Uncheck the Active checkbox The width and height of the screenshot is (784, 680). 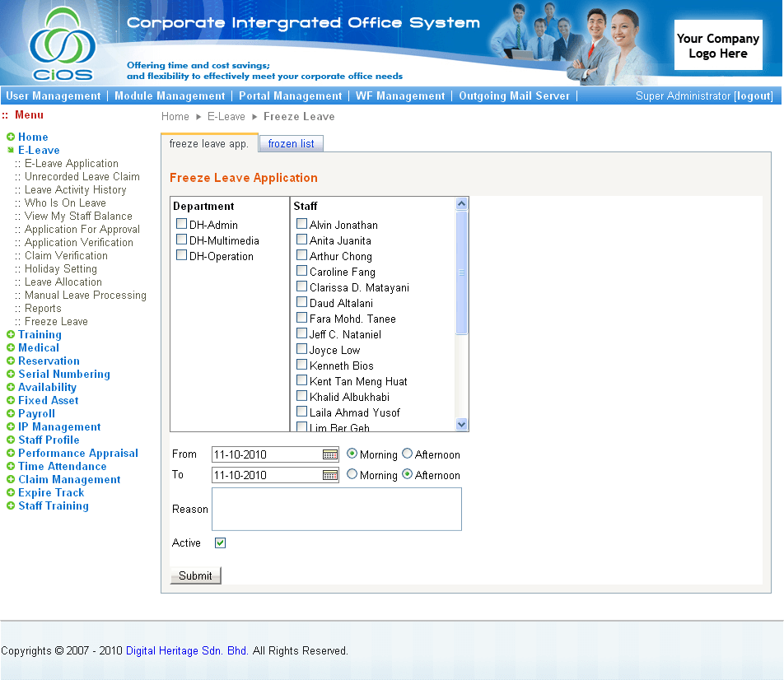pyautogui.click(x=220, y=543)
